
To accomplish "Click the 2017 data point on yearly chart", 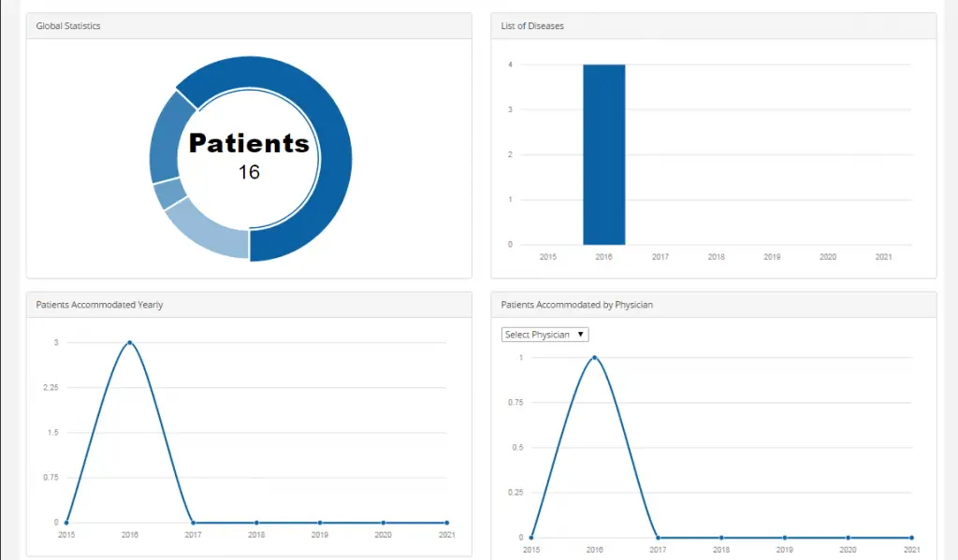I will tap(193, 522).
